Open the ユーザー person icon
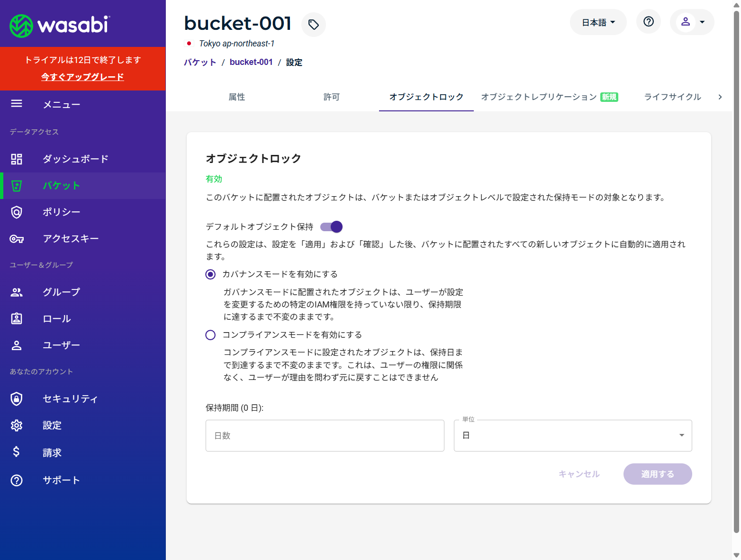The image size is (741, 560). click(x=17, y=345)
